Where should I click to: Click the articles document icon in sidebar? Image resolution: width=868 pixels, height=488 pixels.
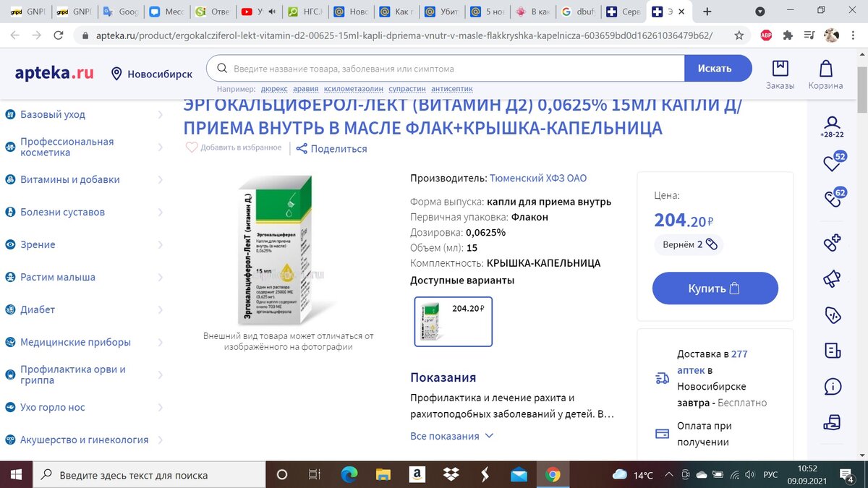coord(832,351)
